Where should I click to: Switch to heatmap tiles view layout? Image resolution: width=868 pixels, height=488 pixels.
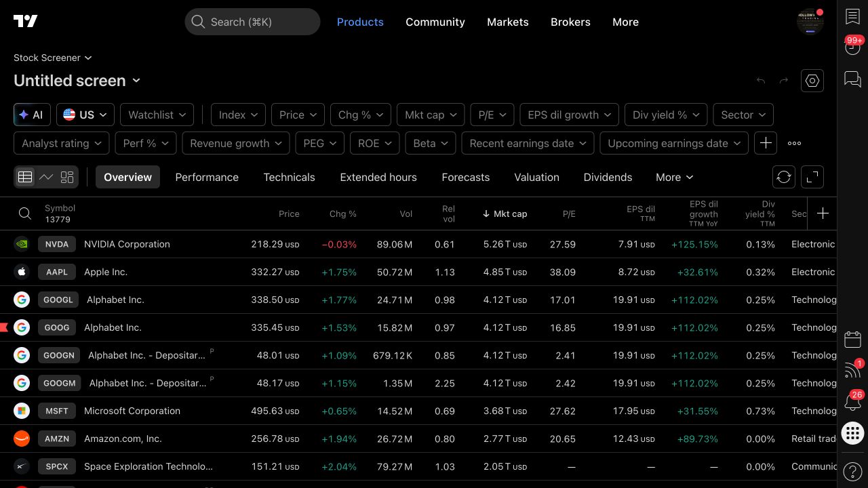pos(67,177)
